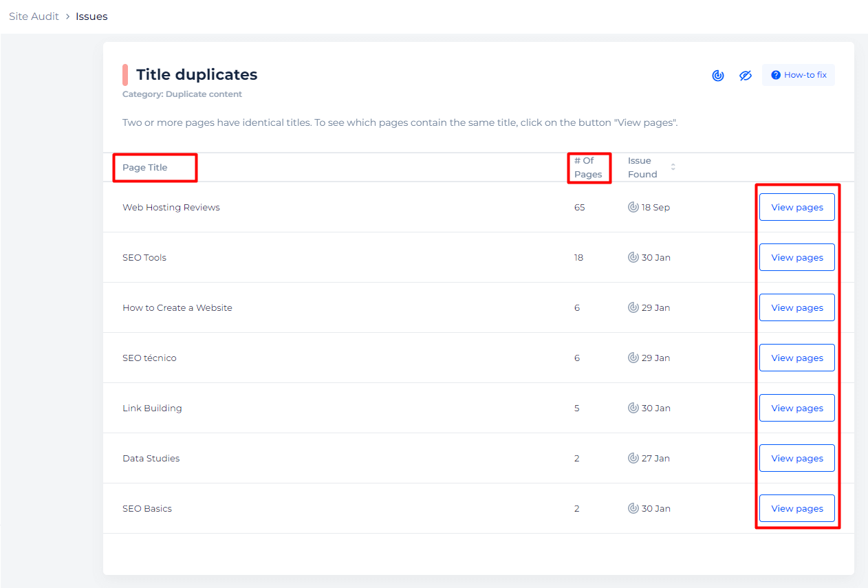Click the Page Title column header
868x588 pixels.
tap(143, 167)
